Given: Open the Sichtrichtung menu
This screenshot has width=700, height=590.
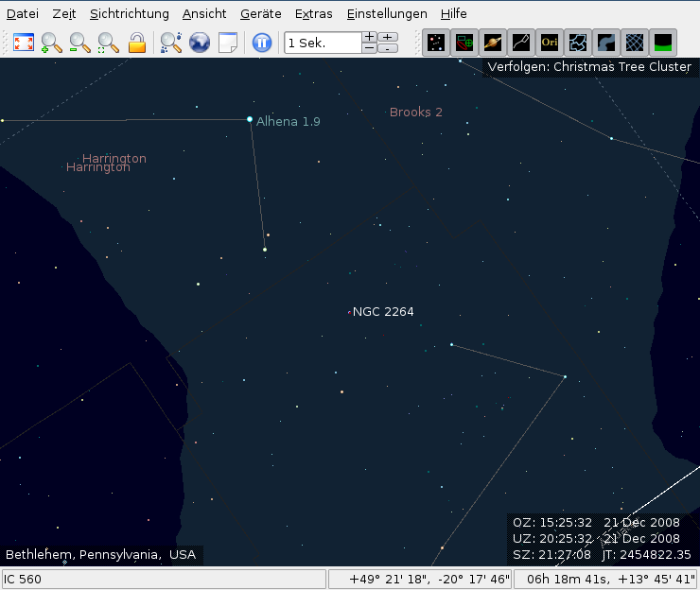Looking at the screenshot, I should [130, 14].
